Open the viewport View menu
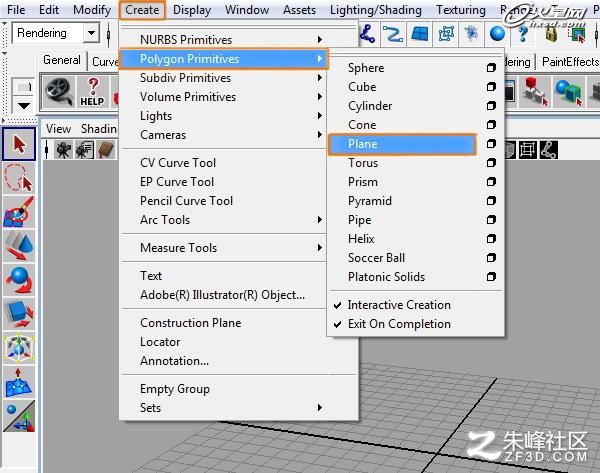The height and width of the screenshot is (473, 600). pos(58,129)
